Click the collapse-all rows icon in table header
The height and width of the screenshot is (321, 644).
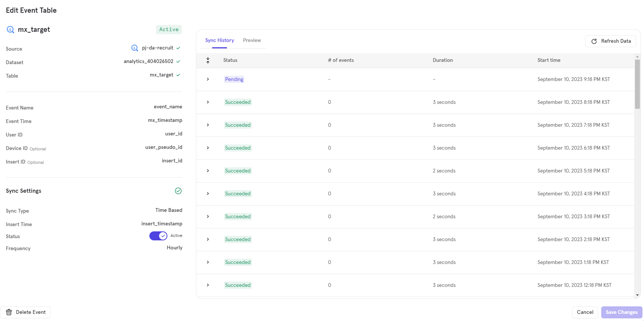[208, 60]
